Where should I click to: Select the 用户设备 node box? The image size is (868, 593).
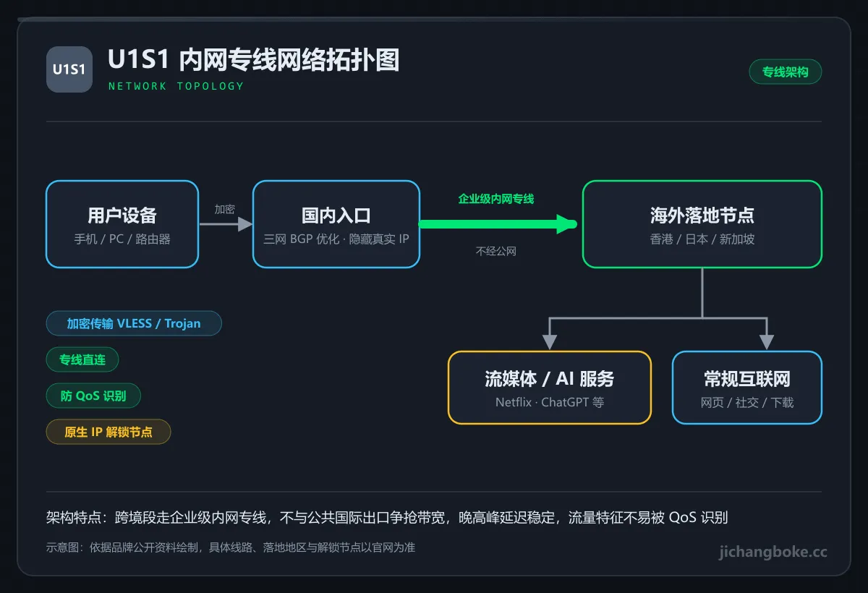click(122, 224)
